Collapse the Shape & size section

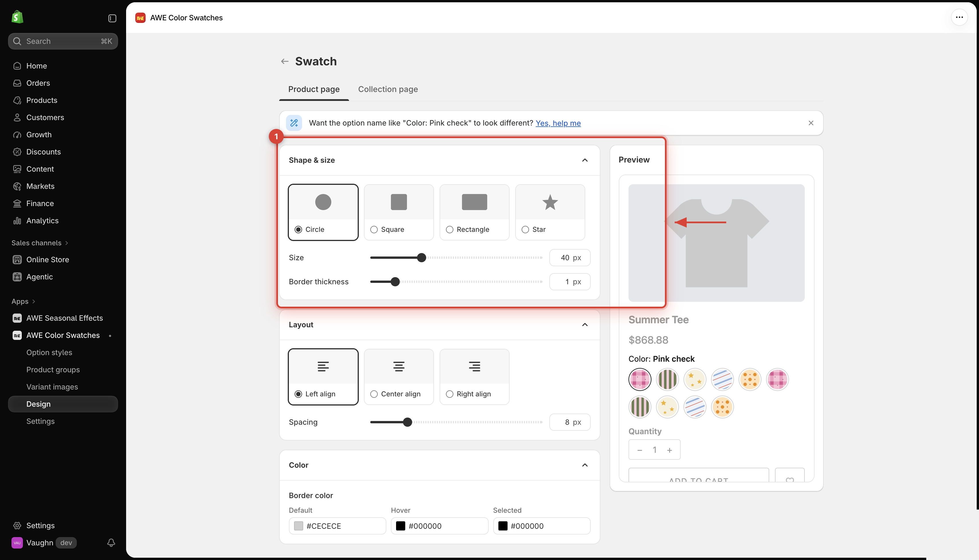584,160
